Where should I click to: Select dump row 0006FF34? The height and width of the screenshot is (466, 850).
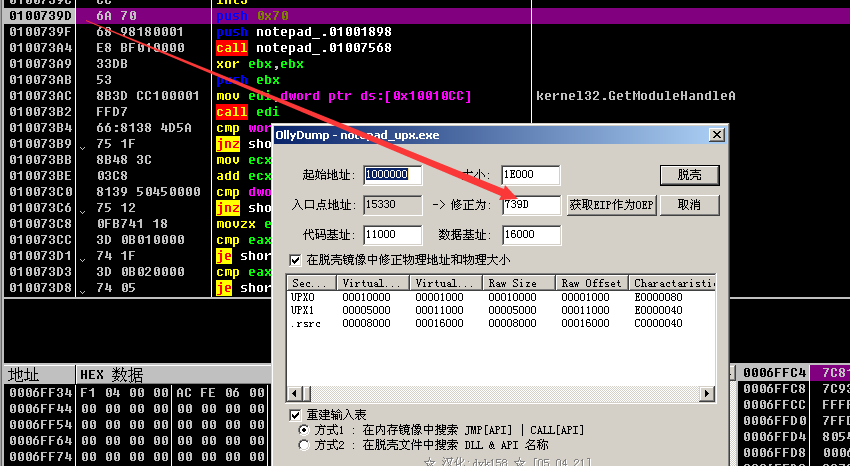click(41, 392)
